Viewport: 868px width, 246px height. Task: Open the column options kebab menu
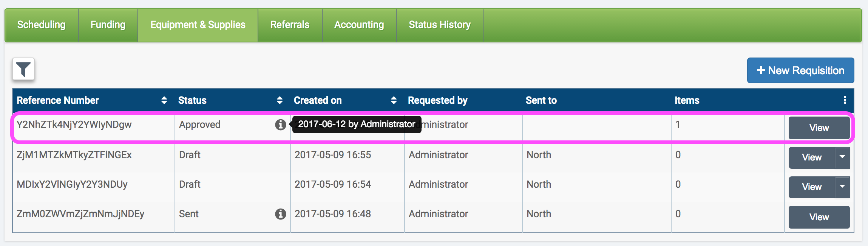[845, 100]
